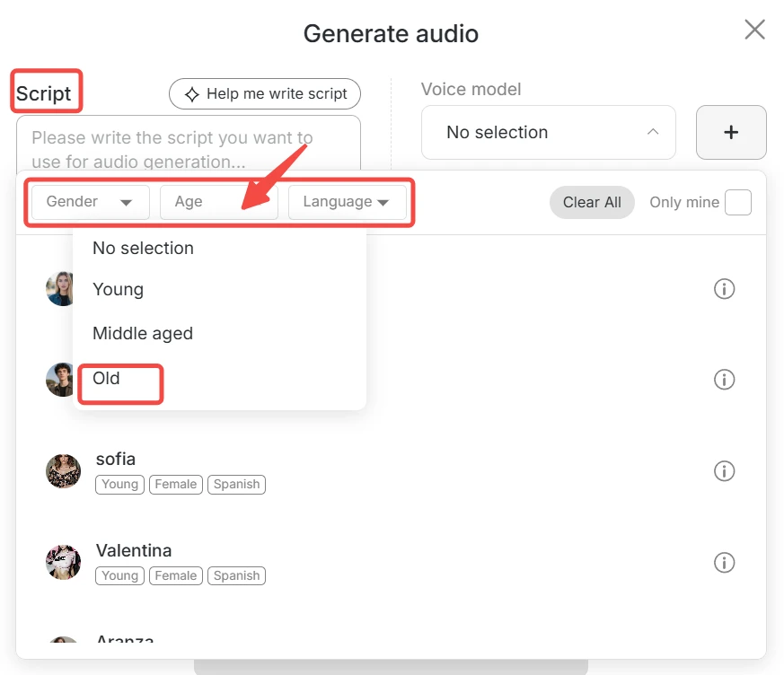This screenshot has width=784, height=675.
Task: Click sofia's avatar picture
Action: tap(63, 470)
